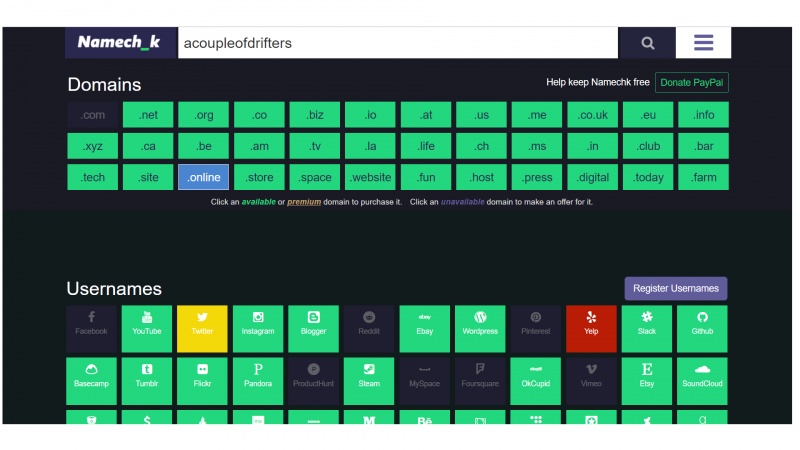The image size is (800, 450).
Task: Click the .fun domain tile
Action: click(426, 177)
